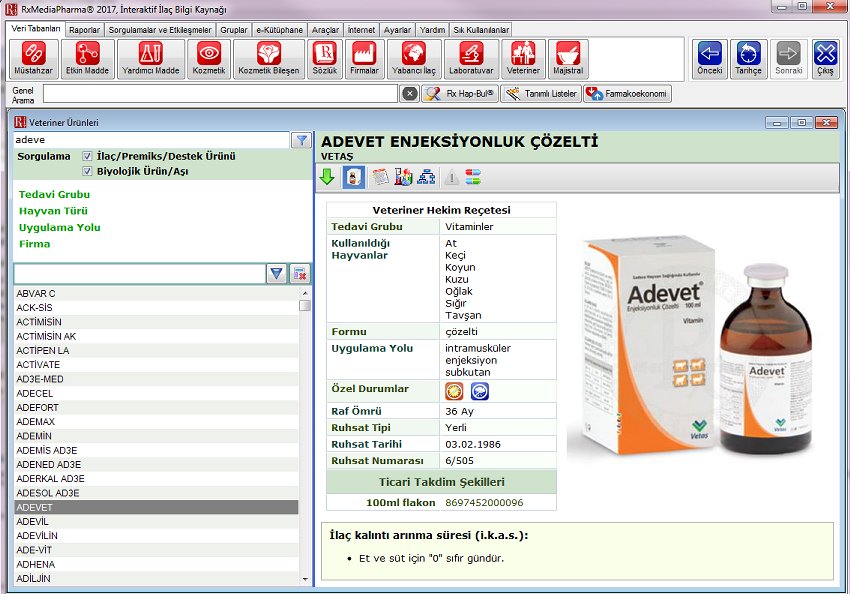Select ADESOL AD3E in the list
This screenshot has width=850, height=594.
[x=156, y=493]
